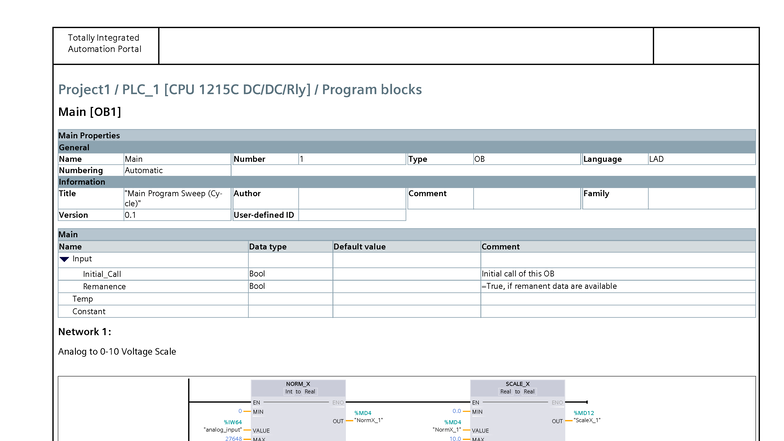784x441 pixels.
Task: Click 'Initial call of this OB' comment
Action: (x=518, y=274)
